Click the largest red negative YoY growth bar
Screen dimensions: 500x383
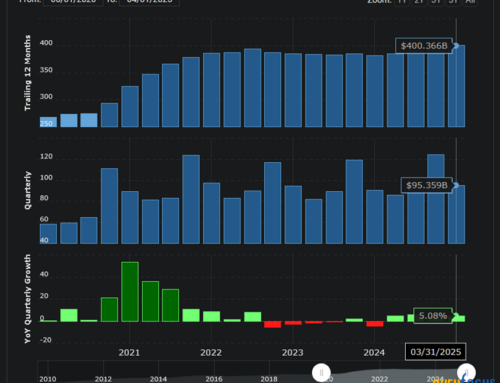point(273,324)
